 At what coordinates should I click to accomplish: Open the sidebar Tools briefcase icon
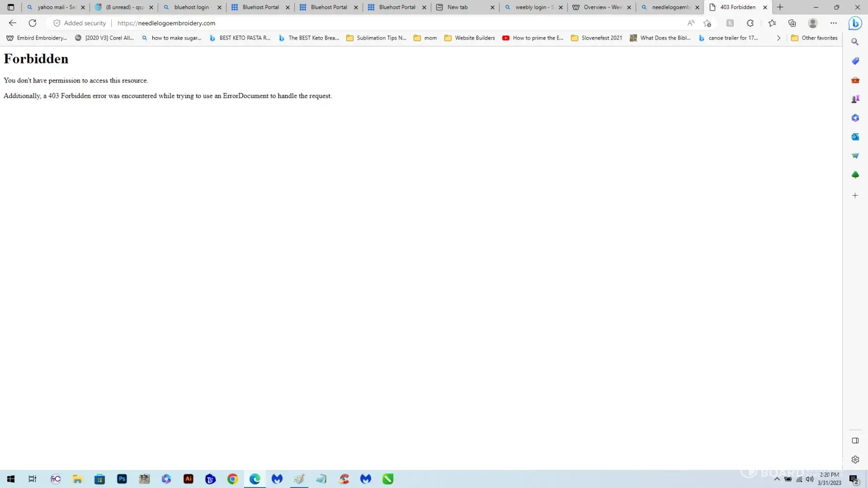pyautogui.click(x=855, y=80)
